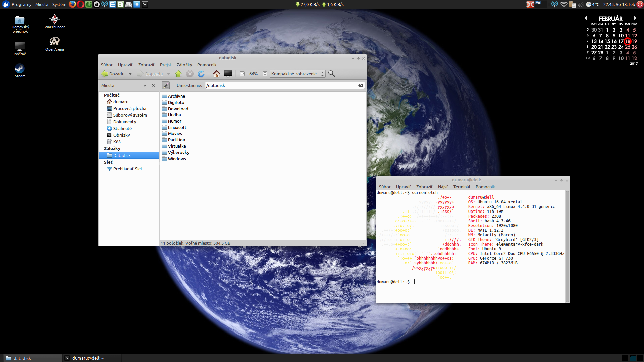The width and height of the screenshot is (644, 362).
Task: Close the Miesta side pane
Action: click(x=153, y=85)
